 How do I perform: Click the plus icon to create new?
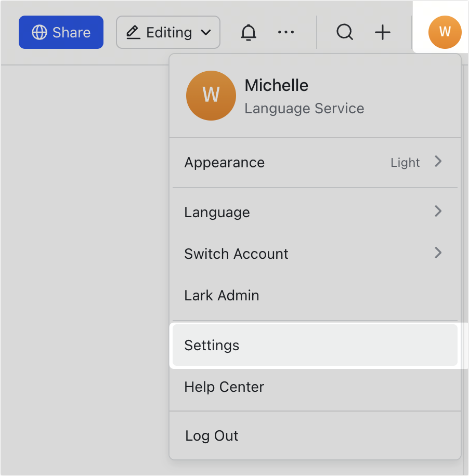383,32
